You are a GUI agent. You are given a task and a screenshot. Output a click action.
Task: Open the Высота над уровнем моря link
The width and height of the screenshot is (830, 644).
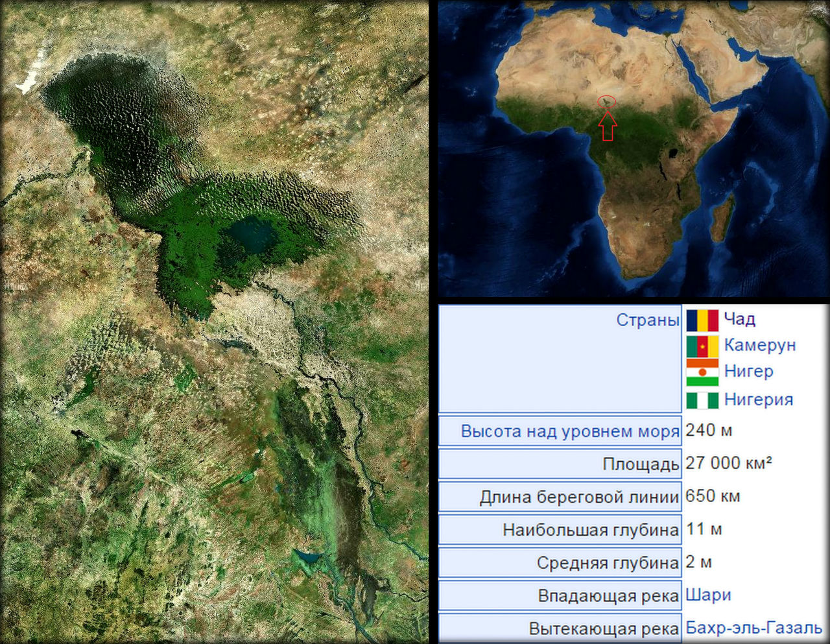click(570, 431)
